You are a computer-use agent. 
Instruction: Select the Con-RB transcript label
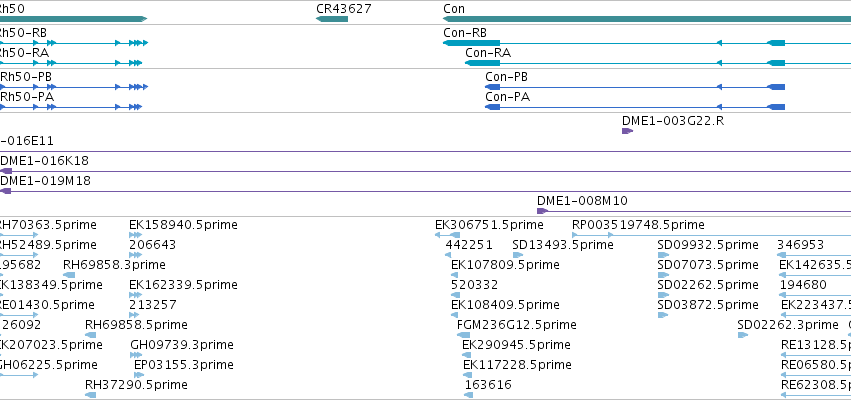pos(465,33)
